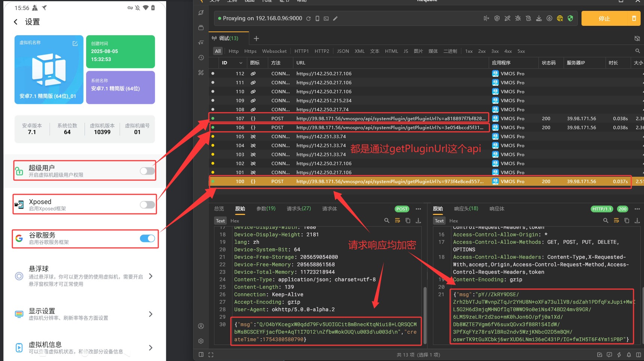644x361 pixels.
Task: Open Reqable settings gear in sidebar
Action: [x=201, y=341]
